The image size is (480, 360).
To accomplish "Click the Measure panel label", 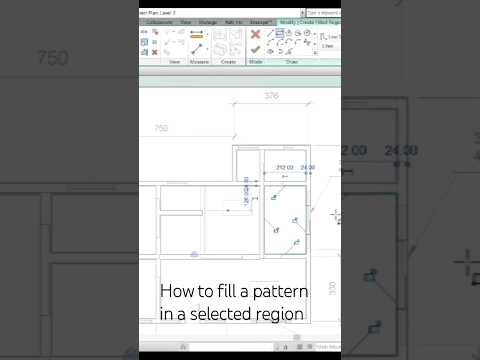I will (x=199, y=62).
